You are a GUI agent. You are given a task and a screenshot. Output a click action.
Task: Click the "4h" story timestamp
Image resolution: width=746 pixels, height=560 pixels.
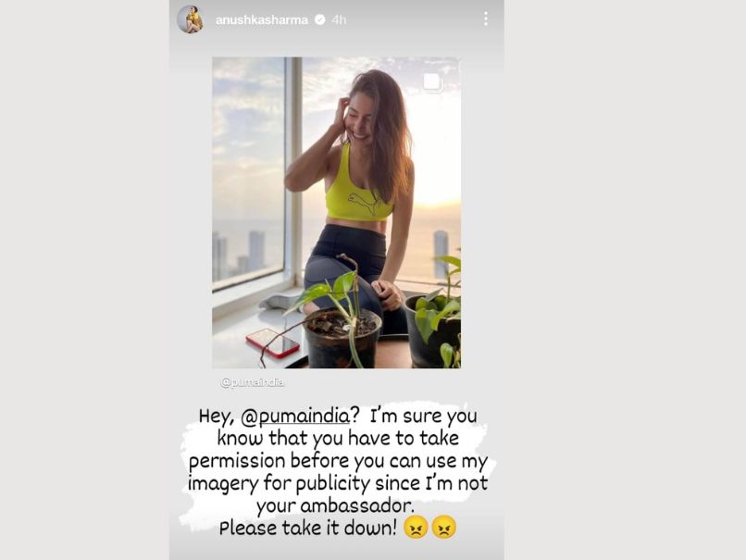(x=339, y=20)
